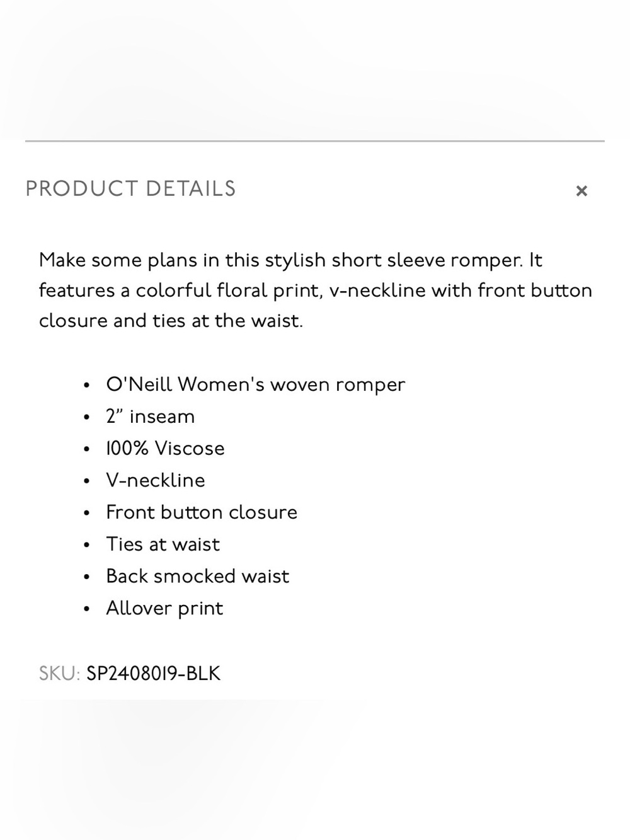Click the 'Make some plans' description line
Screen dimensions: 630x840
point(290,260)
